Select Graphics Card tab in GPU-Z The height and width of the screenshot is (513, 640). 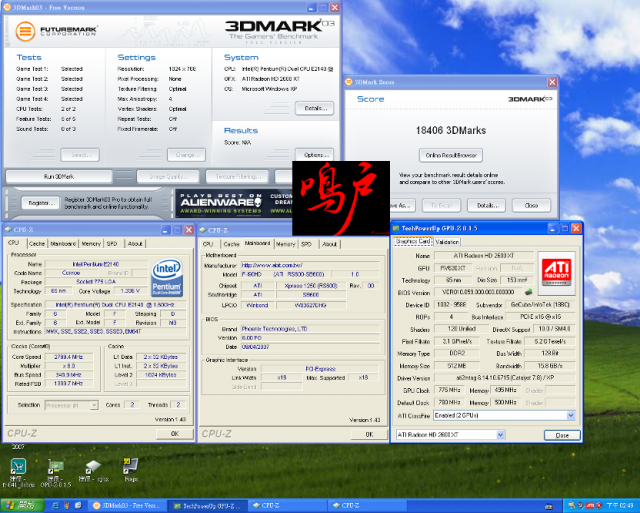coord(413,241)
